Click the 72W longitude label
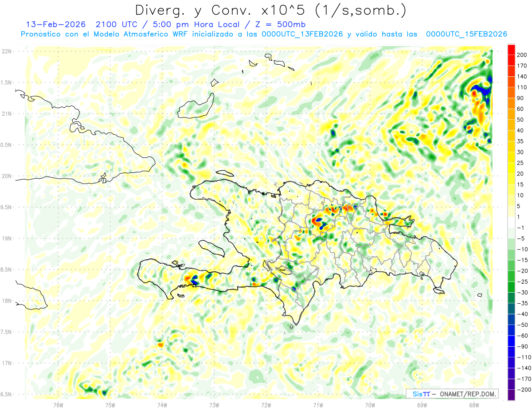 click(x=266, y=405)
